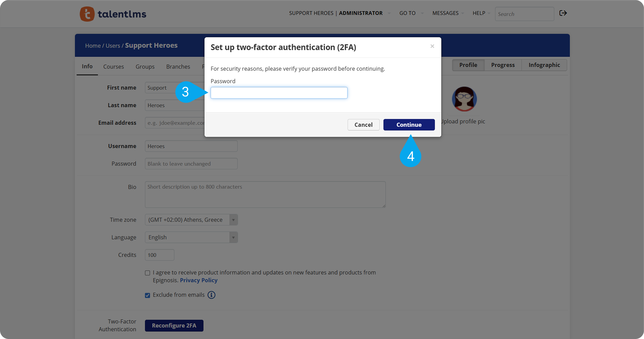The image size is (644, 339).
Task: Expand the Administrator role menu arrow
Action: tap(389, 13)
